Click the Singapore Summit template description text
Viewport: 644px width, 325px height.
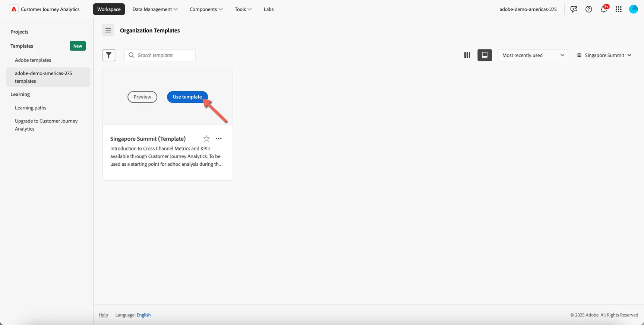coord(167,156)
